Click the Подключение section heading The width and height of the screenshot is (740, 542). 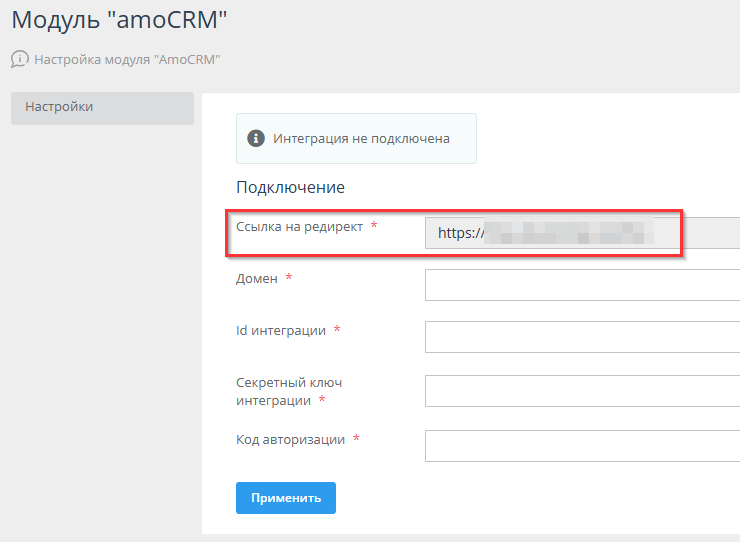[290, 187]
